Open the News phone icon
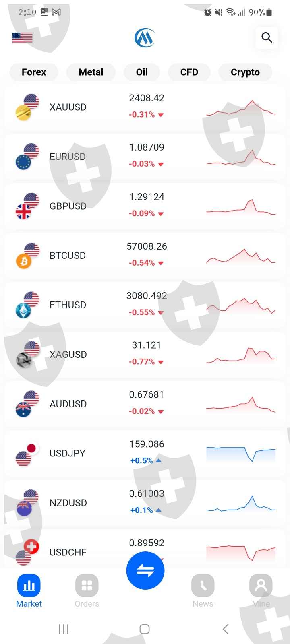This screenshot has width=290, height=644. [x=203, y=586]
